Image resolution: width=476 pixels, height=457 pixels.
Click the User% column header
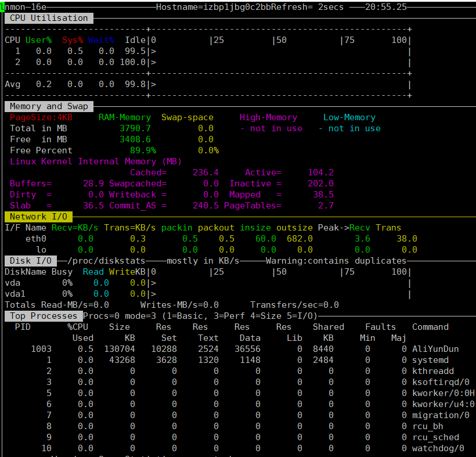[38, 40]
